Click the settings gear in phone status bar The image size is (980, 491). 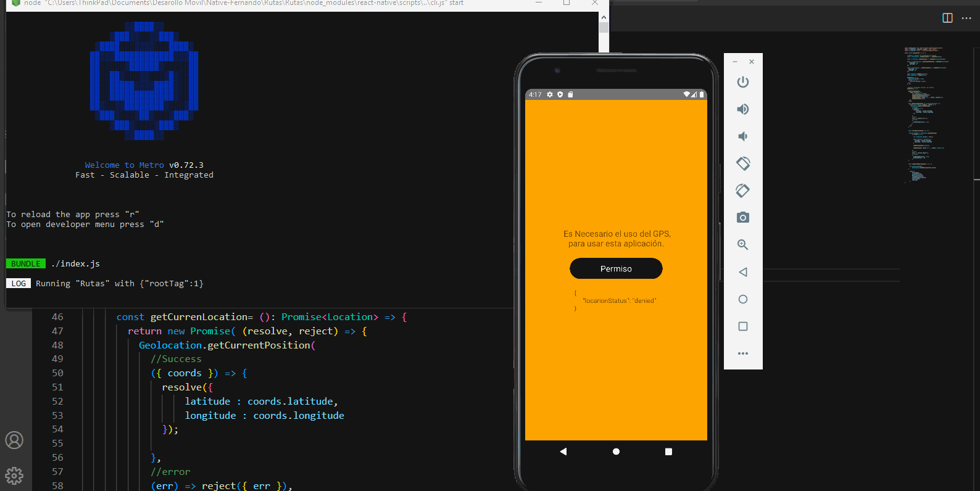coord(550,94)
